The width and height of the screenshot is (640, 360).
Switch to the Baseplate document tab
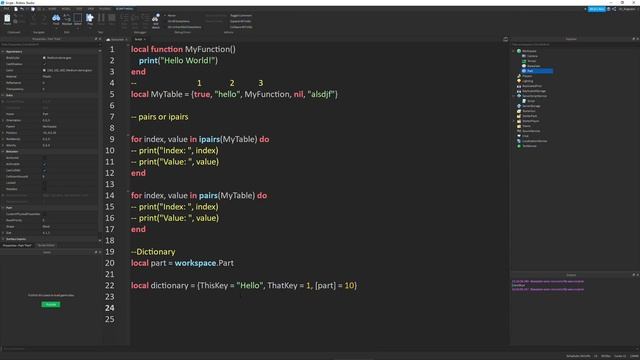click(117, 39)
